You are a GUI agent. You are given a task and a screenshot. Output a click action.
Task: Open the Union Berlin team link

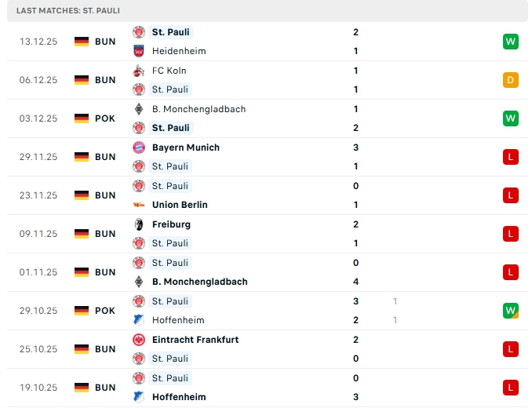(180, 205)
